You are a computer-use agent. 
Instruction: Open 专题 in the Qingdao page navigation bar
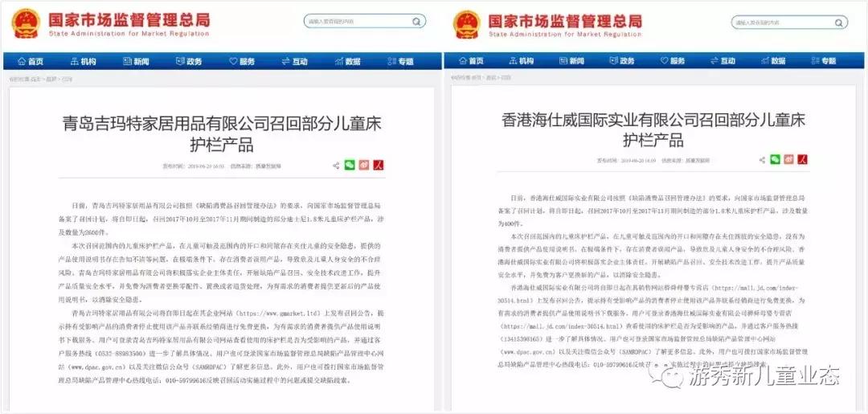tap(400, 61)
